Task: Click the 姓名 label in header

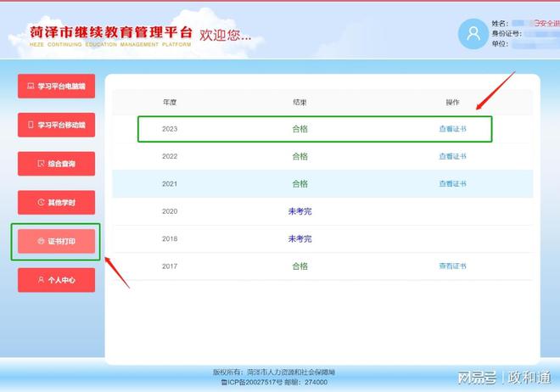Action: 500,24
